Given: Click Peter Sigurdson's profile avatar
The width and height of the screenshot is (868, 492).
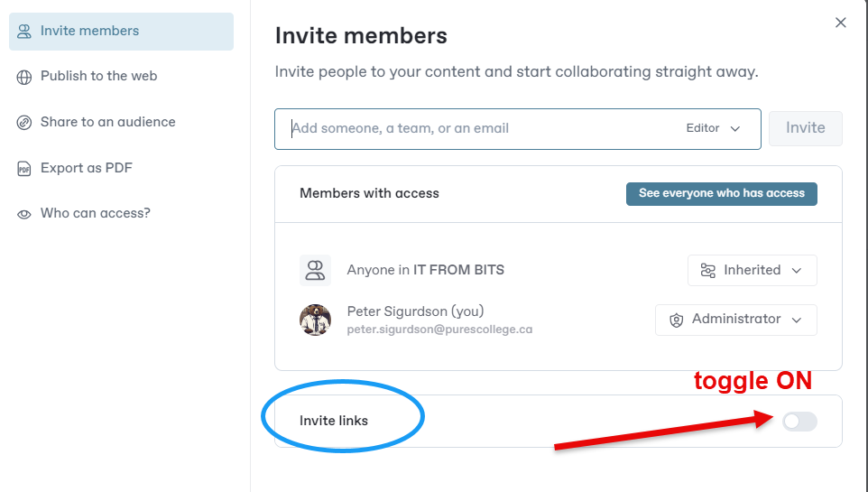Looking at the screenshot, I should coord(315,320).
